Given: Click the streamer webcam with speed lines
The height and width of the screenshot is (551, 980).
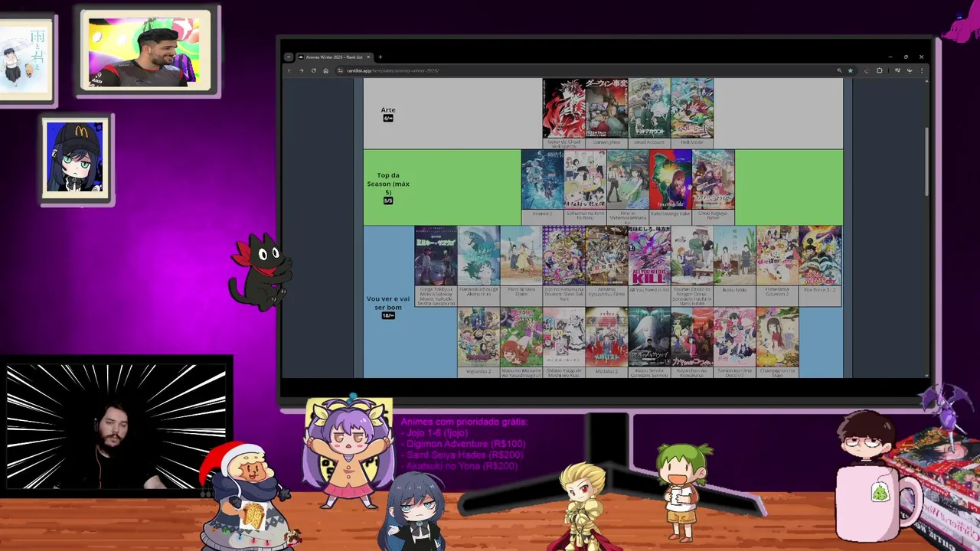Looking at the screenshot, I should pyautogui.click(x=116, y=427).
